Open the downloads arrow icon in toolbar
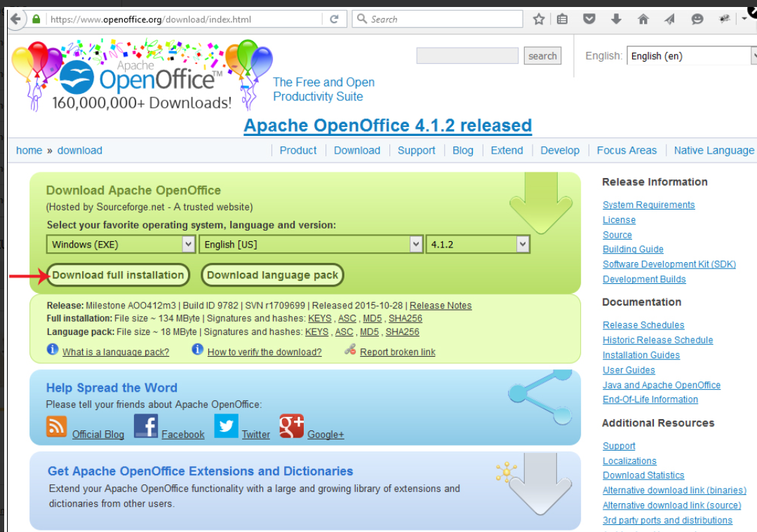Screen dimensions: 757x532 616,20
